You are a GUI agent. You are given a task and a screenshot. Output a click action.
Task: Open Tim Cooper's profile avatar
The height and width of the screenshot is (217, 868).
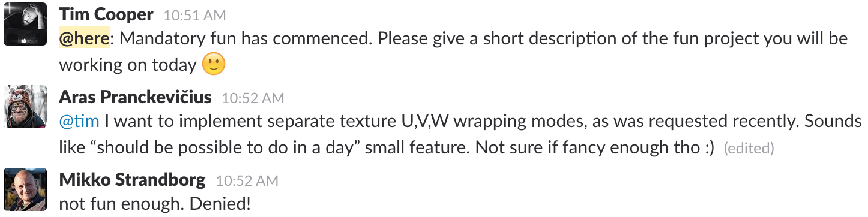(25, 24)
